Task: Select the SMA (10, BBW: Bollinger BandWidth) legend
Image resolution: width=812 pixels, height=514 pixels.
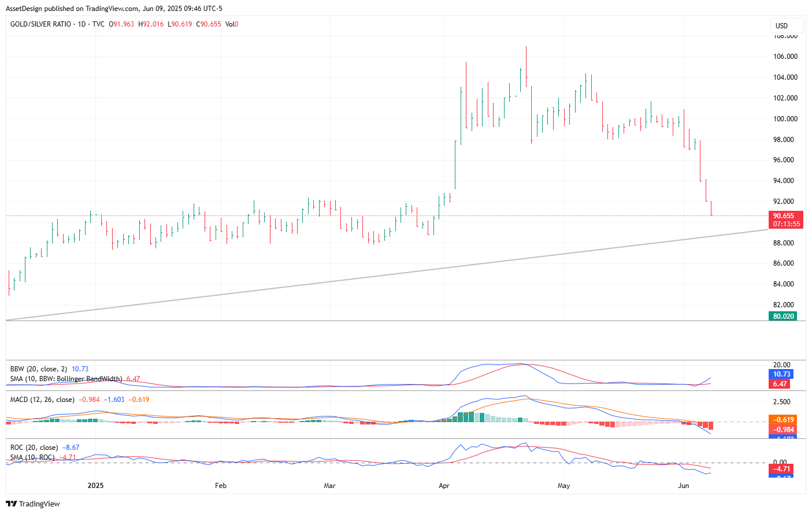Action: (66, 379)
